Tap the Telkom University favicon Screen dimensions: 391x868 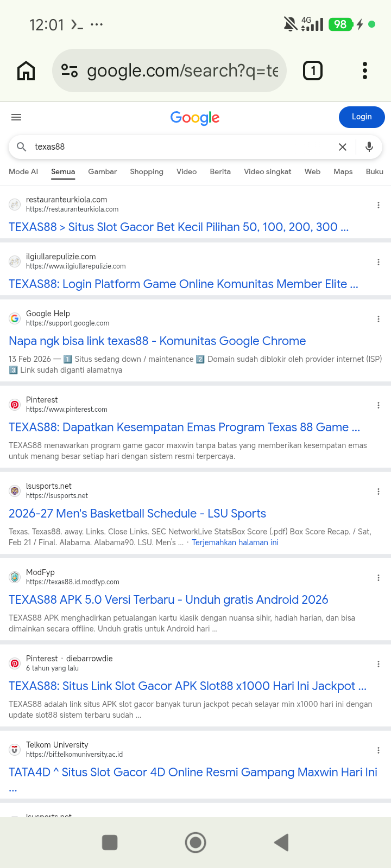[x=15, y=750]
